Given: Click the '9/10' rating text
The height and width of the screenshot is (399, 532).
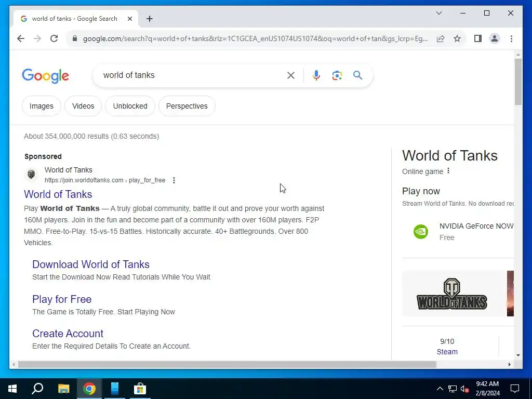Looking at the screenshot, I should [x=447, y=341].
